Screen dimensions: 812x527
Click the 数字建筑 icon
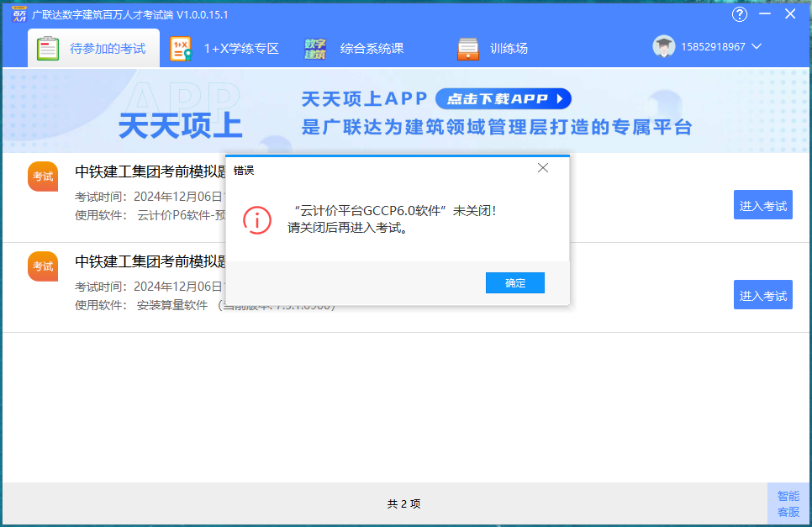(x=315, y=49)
